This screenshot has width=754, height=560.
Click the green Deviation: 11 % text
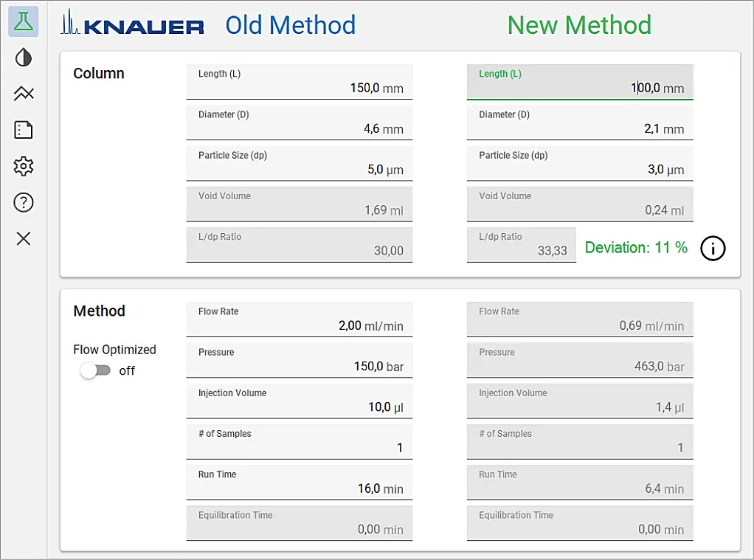point(635,248)
